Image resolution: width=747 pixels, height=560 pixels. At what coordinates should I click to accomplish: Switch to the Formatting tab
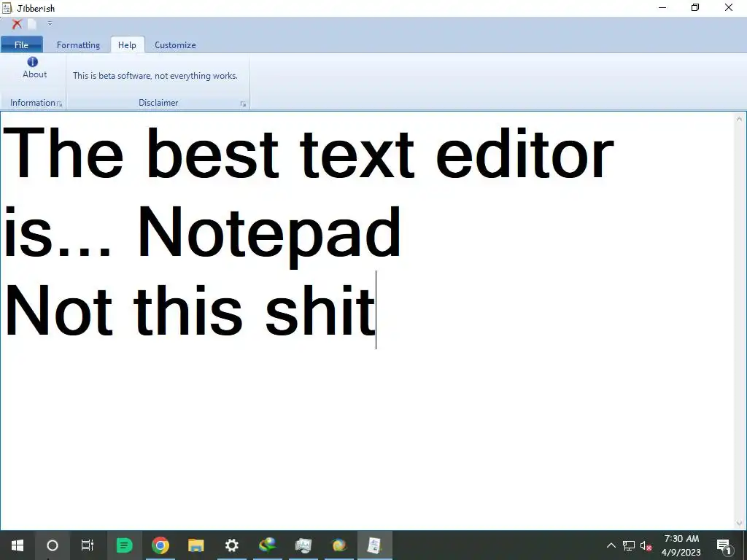(x=78, y=44)
